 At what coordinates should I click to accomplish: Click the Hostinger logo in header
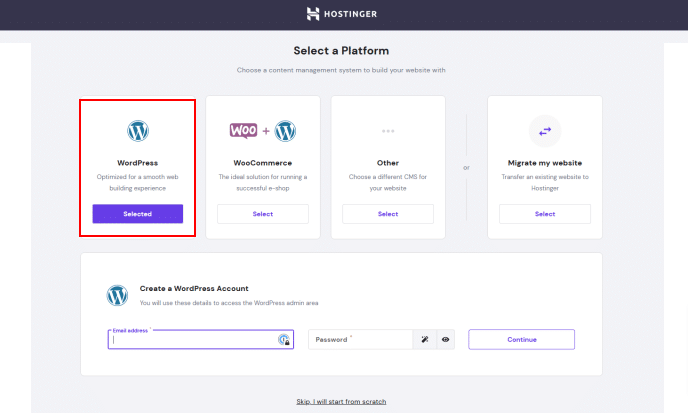(x=341, y=14)
